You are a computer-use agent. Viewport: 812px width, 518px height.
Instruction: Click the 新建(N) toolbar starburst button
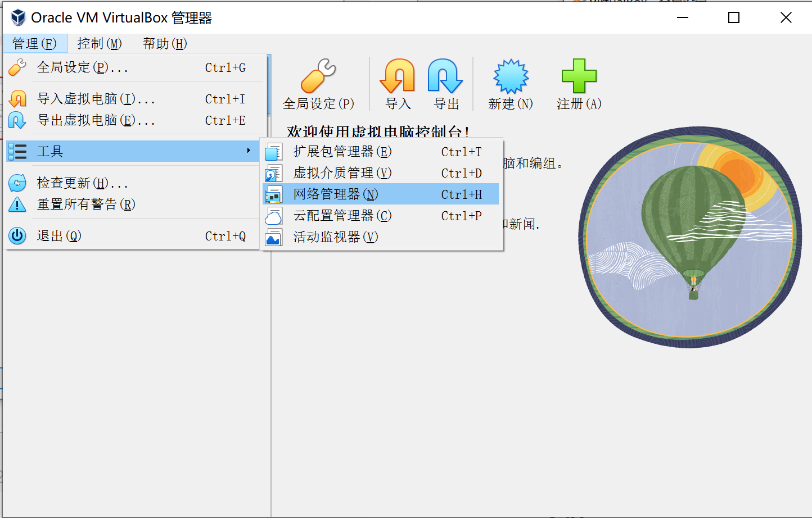click(x=511, y=84)
